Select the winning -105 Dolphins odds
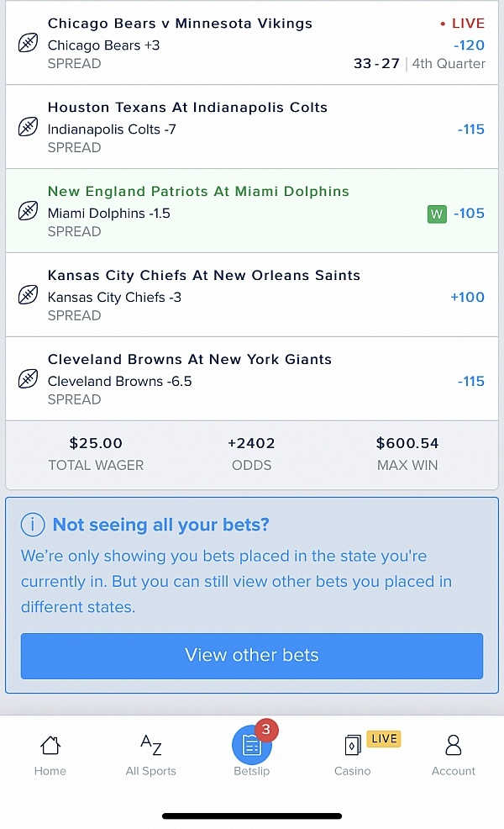The image size is (504, 829). (x=469, y=214)
